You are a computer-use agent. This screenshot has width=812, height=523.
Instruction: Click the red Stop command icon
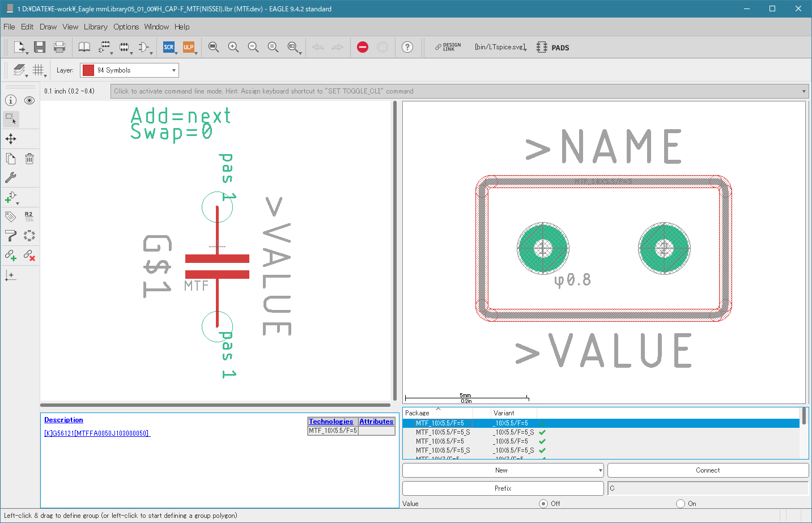[x=363, y=47]
